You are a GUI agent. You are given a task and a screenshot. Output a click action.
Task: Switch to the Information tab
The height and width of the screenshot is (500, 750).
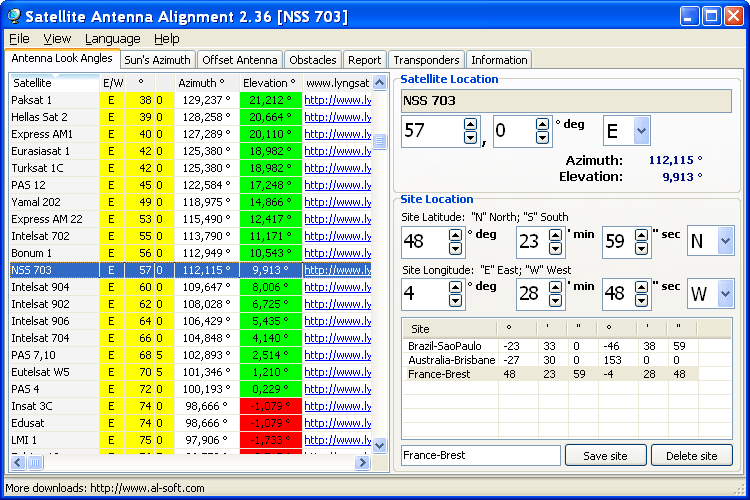pos(499,60)
